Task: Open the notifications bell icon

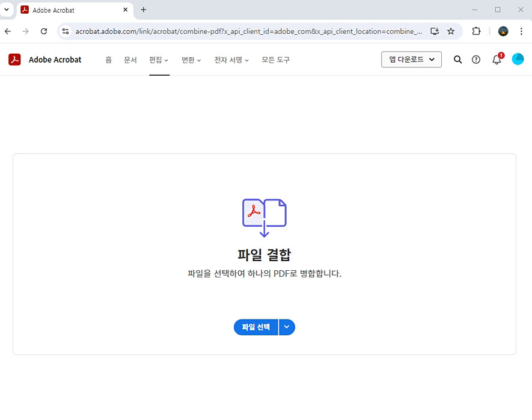Action: [497, 60]
